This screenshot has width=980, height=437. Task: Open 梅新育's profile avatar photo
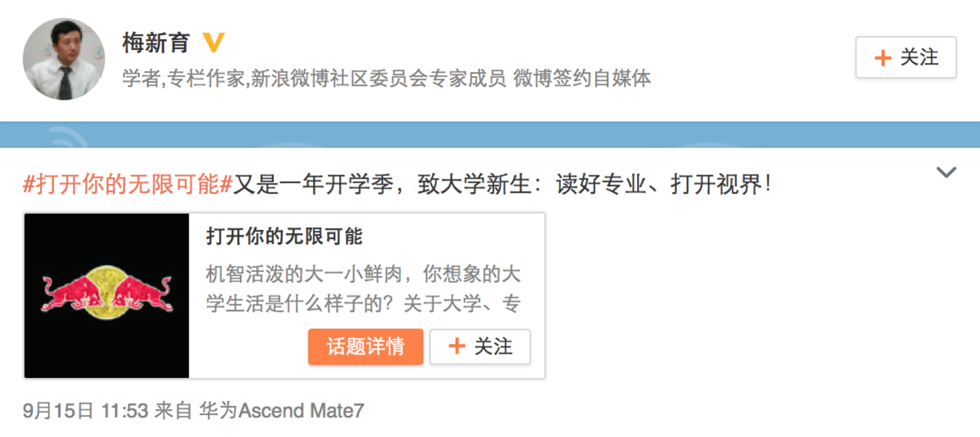[64, 59]
